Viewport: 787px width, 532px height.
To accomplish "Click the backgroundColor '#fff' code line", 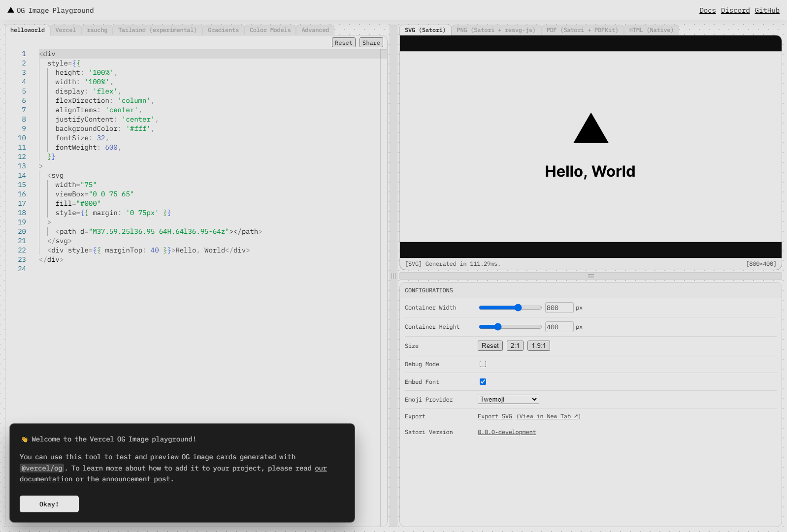I will tap(105, 129).
